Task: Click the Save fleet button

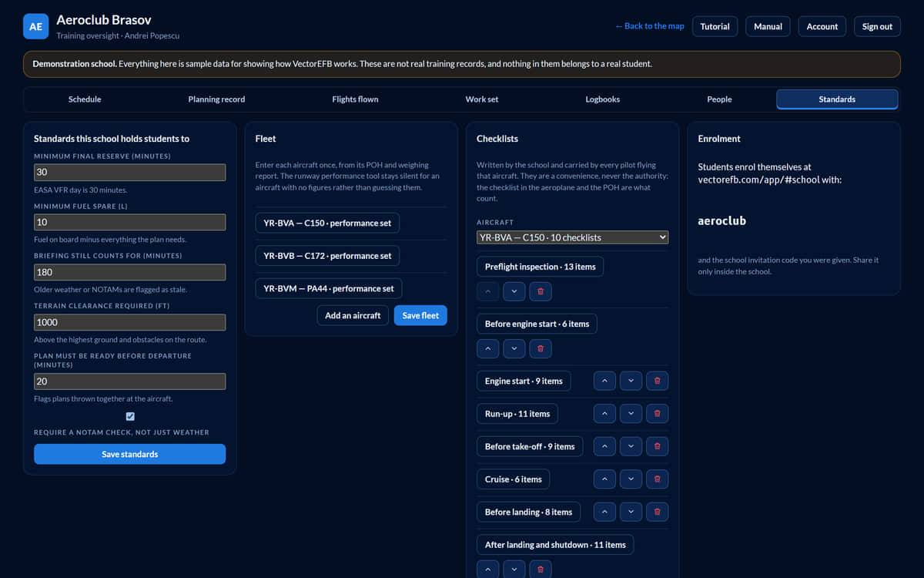Action: pos(420,315)
